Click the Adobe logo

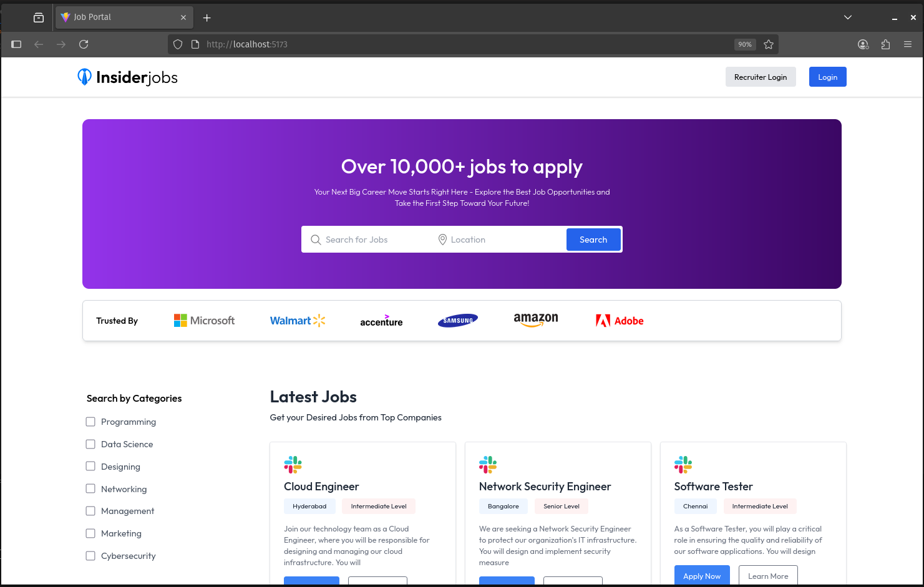[620, 321]
